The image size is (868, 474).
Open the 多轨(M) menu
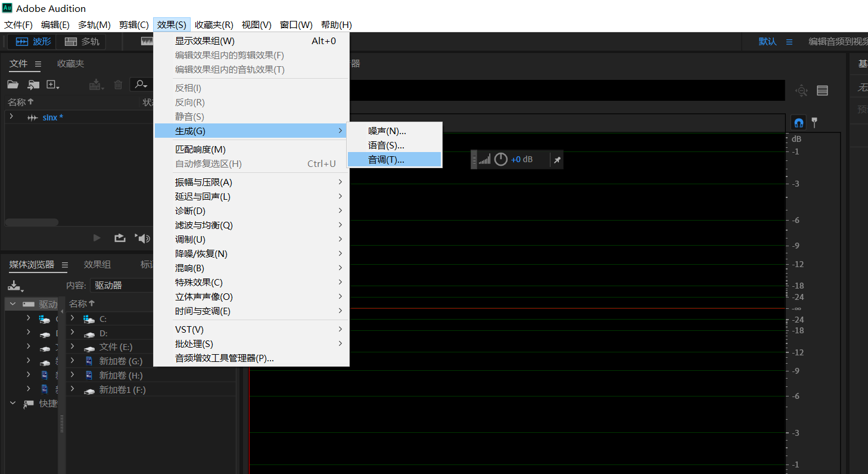94,25
